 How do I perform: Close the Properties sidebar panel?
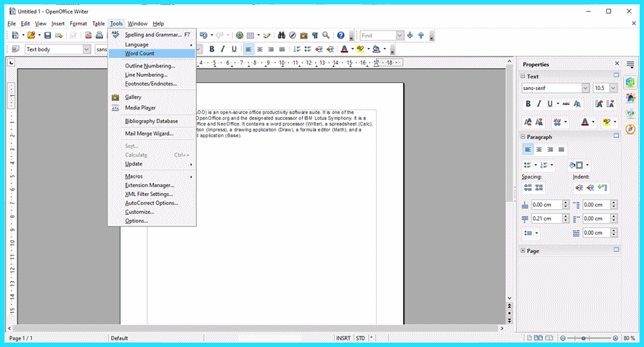(x=616, y=64)
